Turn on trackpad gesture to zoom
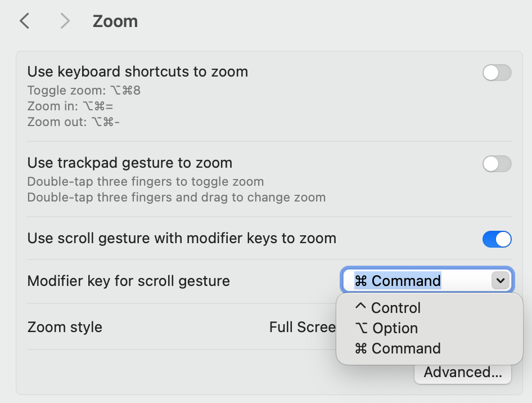This screenshot has height=403, width=532. (497, 164)
